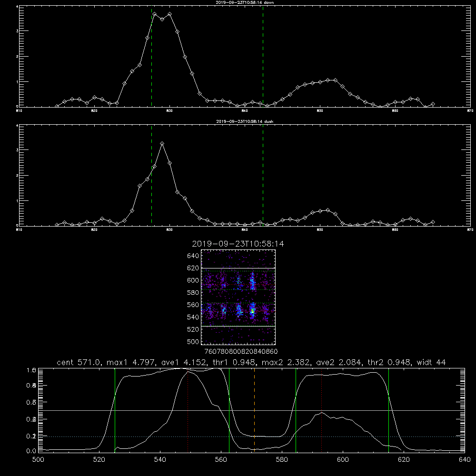Click the 'max1 4.797' value
Image resolution: width=476 pixels, height=476 pixels.
[131, 362]
